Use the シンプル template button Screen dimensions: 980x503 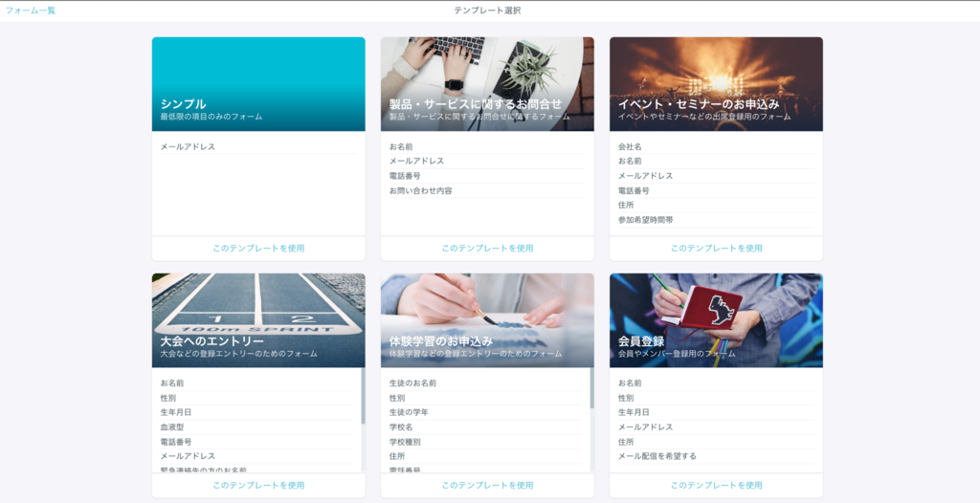tap(258, 248)
